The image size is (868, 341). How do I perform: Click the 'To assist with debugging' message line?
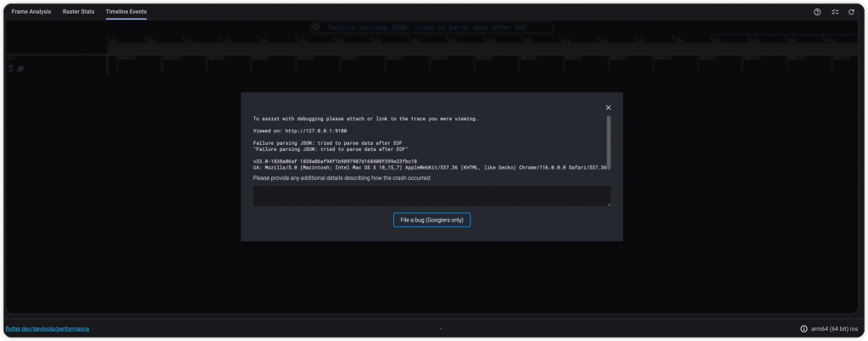pos(365,119)
